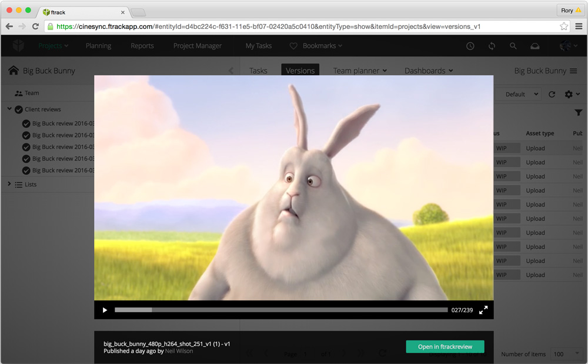Open the user avatar menu
The width and height of the screenshot is (588, 364).
(x=568, y=46)
